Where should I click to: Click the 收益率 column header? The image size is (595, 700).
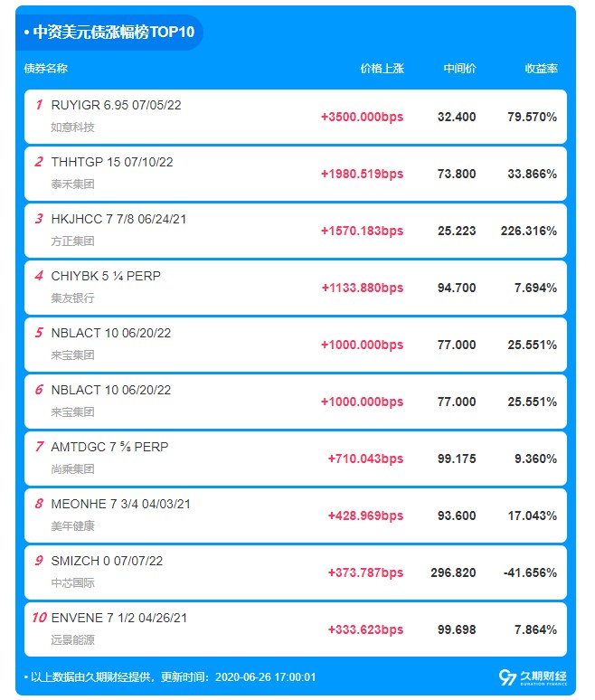(541, 69)
